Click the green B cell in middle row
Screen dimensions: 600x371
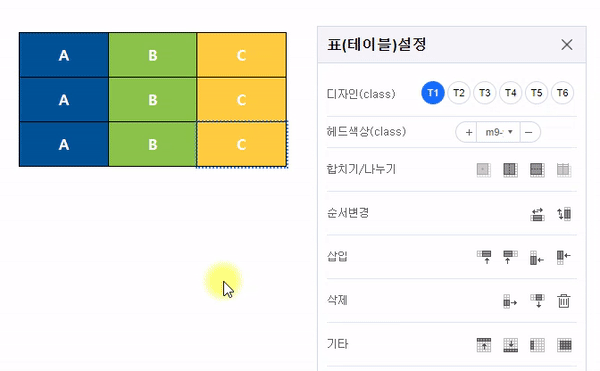click(x=153, y=100)
